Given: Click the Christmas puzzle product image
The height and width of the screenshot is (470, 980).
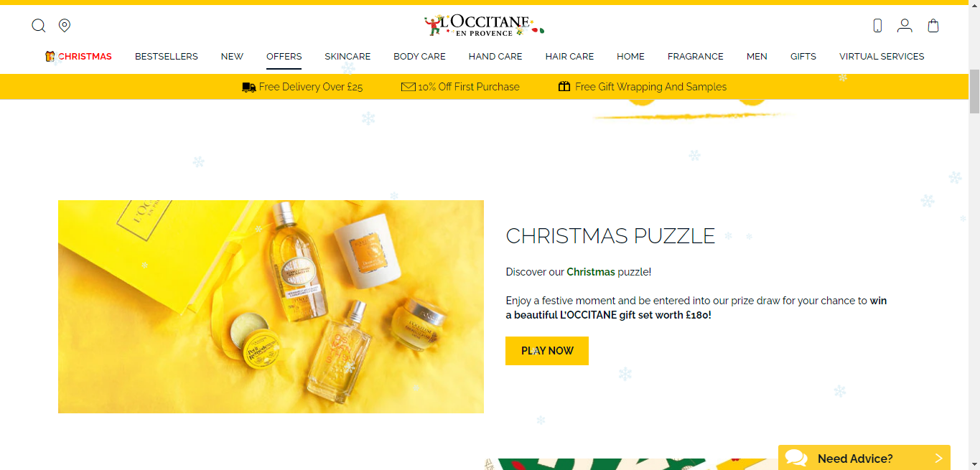Looking at the screenshot, I should (x=271, y=306).
